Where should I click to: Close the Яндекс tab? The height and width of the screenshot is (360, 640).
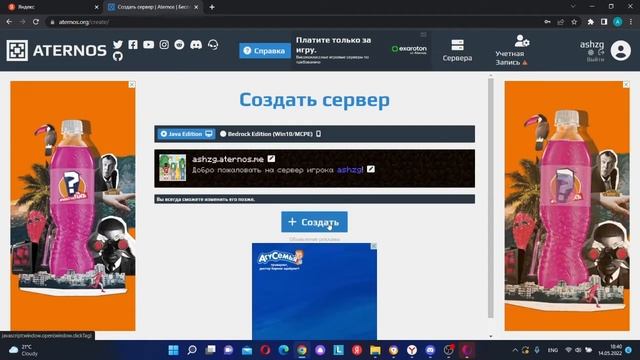[96, 7]
